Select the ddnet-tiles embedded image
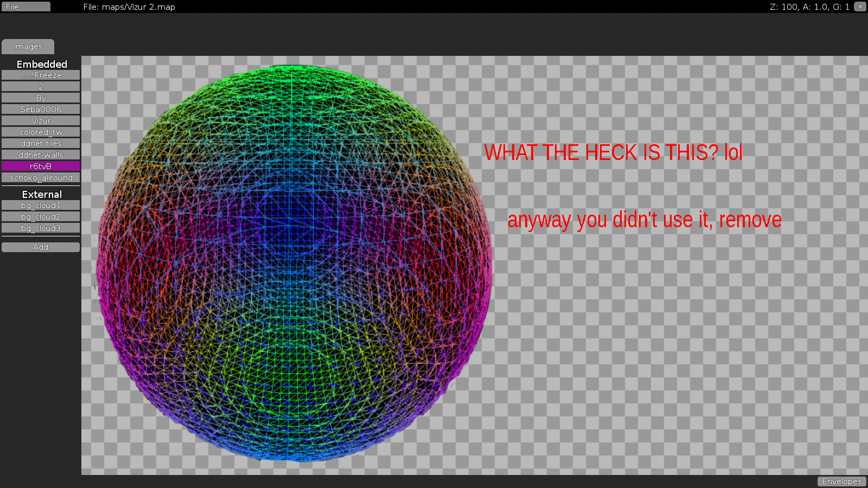The image size is (868, 488). (40, 143)
